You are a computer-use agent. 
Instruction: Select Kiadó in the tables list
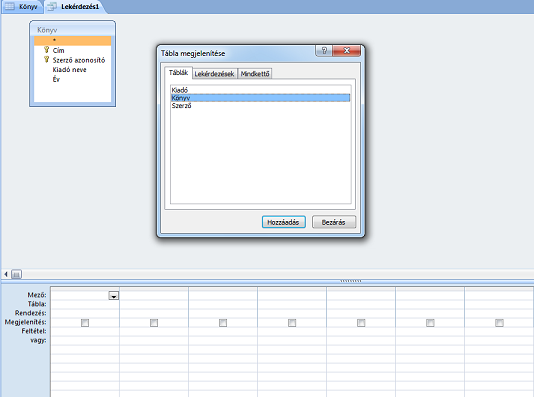click(x=260, y=90)
